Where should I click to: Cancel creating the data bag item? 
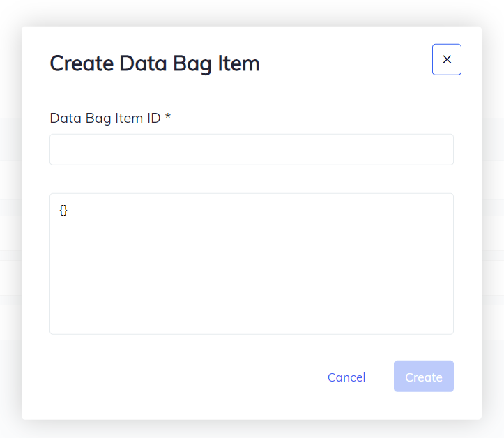(x=346, y=377)
